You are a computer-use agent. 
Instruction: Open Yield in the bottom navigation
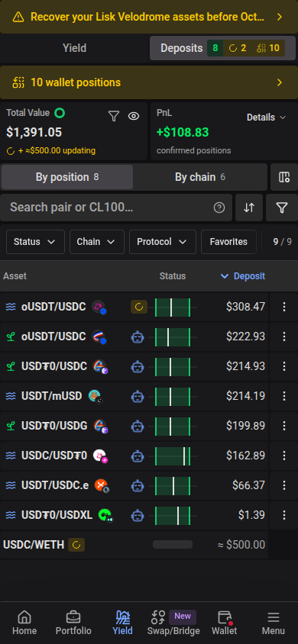pyautogui.click(x=123, y=623)
